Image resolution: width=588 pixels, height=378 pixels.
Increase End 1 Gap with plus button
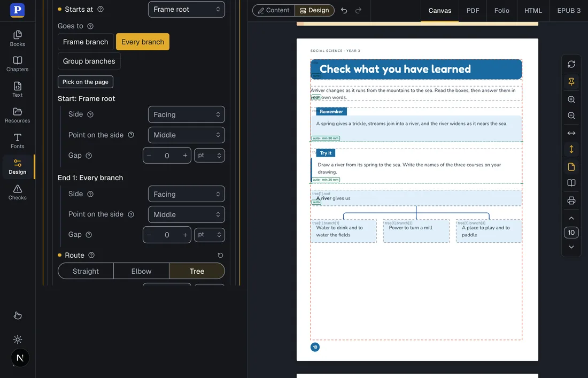[x=185, y=235]
